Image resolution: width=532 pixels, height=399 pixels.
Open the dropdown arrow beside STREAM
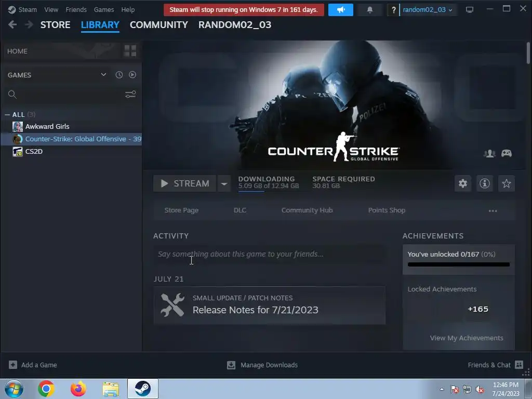(224, 183)
